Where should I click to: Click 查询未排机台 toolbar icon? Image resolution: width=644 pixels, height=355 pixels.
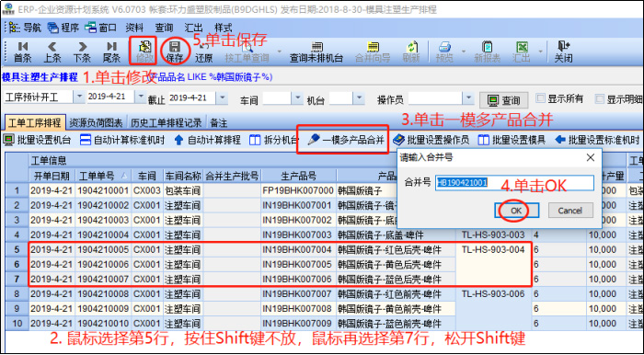pyautogui.click(x=316, y=52)
